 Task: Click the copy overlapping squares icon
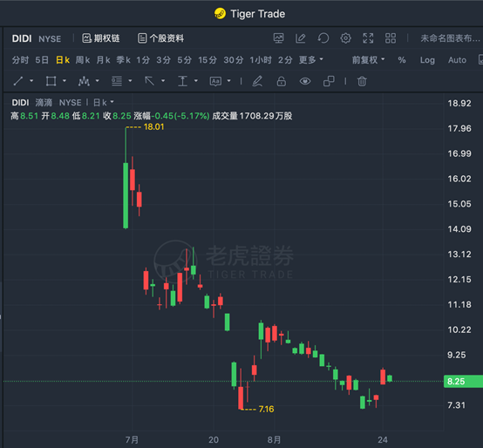329,81
